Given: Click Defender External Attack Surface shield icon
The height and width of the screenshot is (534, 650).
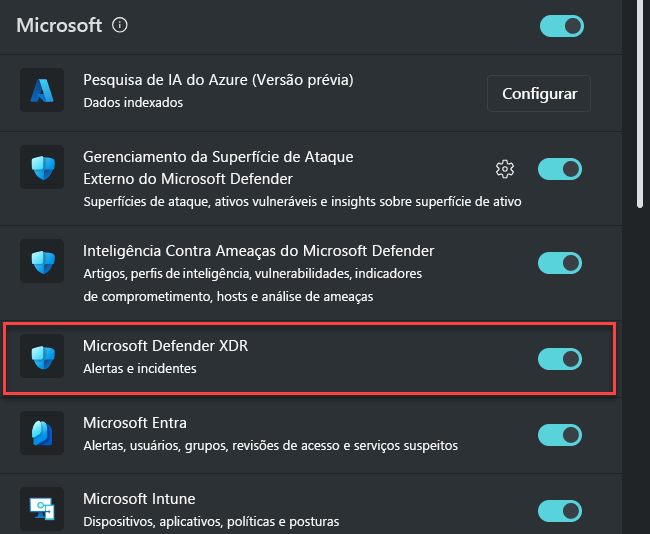Looking at the screenshot, I should coord(42,167).
